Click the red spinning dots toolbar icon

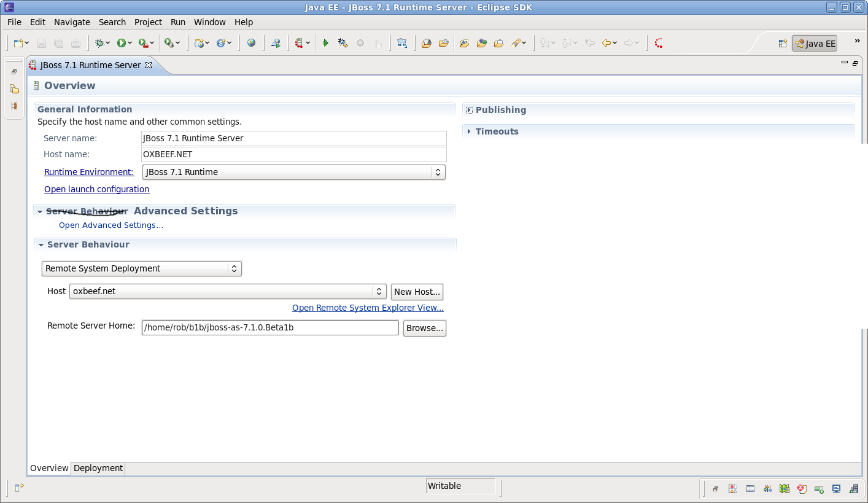coord(659,43)
